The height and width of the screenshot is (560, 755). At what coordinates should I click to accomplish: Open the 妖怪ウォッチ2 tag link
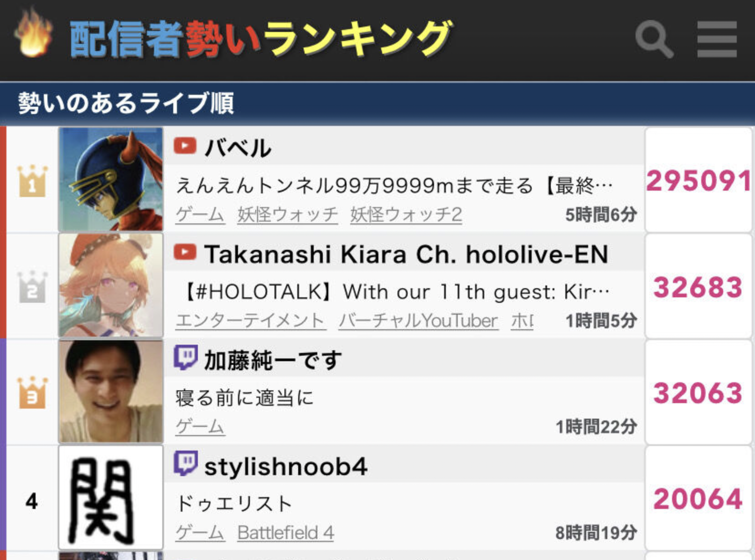click(x=406, y=214)
